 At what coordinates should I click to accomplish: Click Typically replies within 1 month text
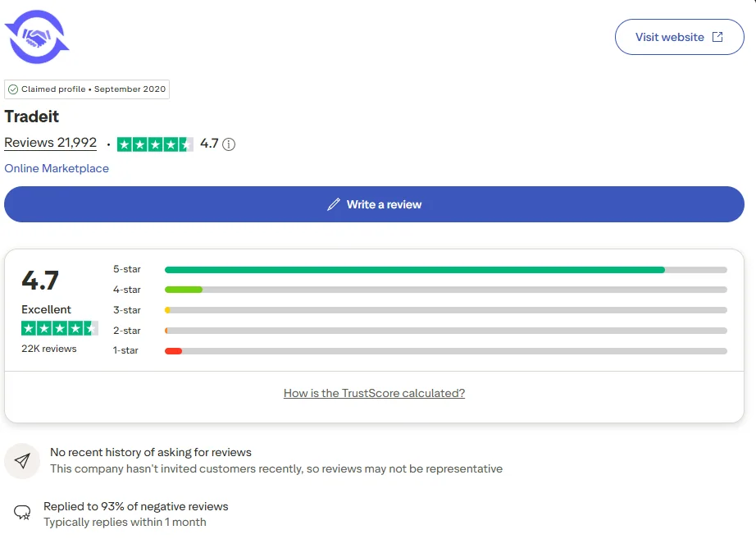tap(125, 522)
